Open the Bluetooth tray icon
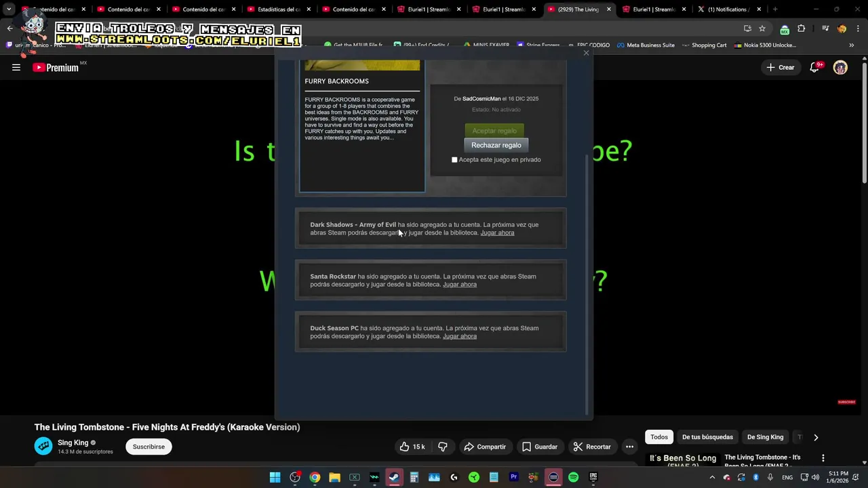 click(755, 477)
